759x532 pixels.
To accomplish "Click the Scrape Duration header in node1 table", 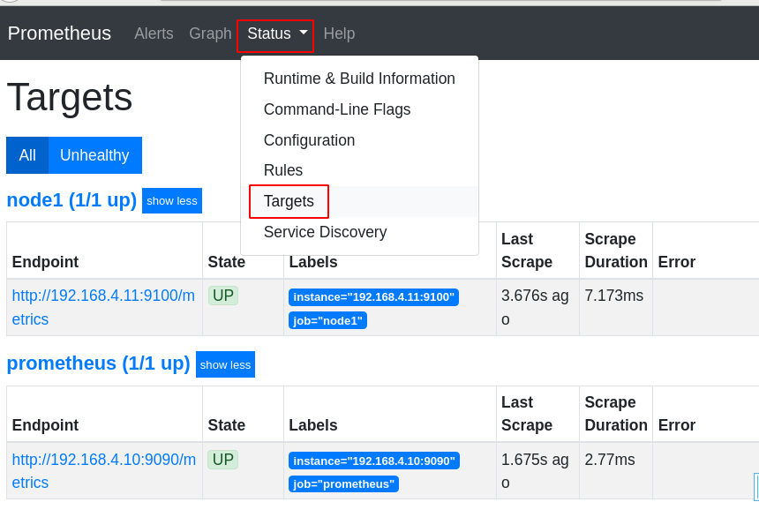I will 616,251.
